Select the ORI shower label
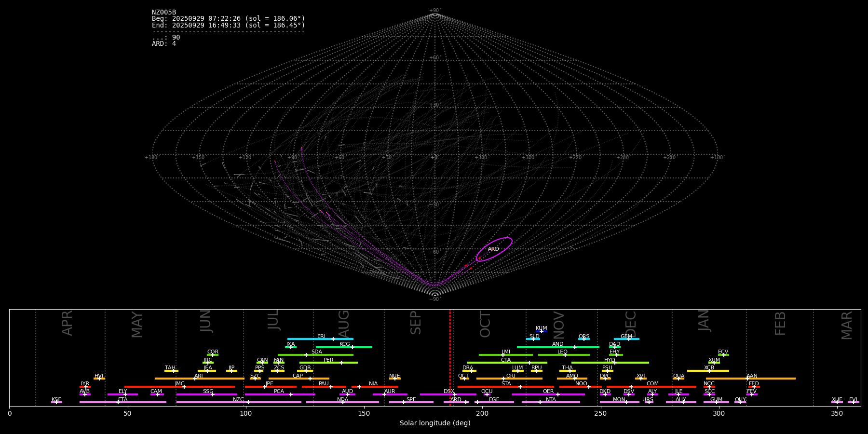 point(511,376)
